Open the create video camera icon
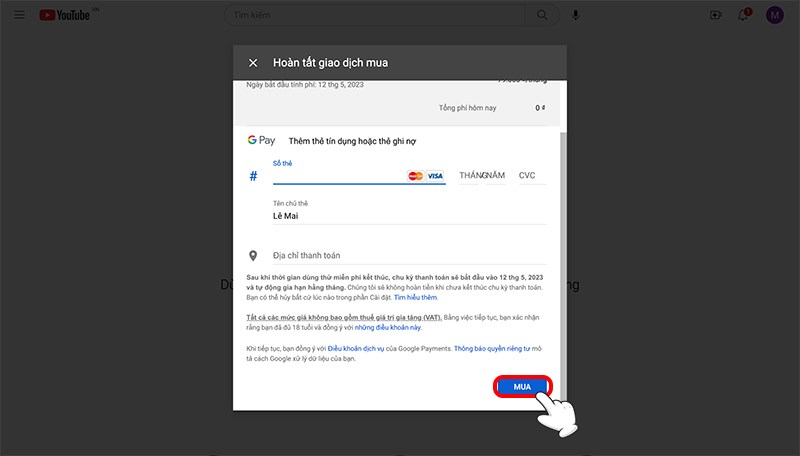 point(715,15)
